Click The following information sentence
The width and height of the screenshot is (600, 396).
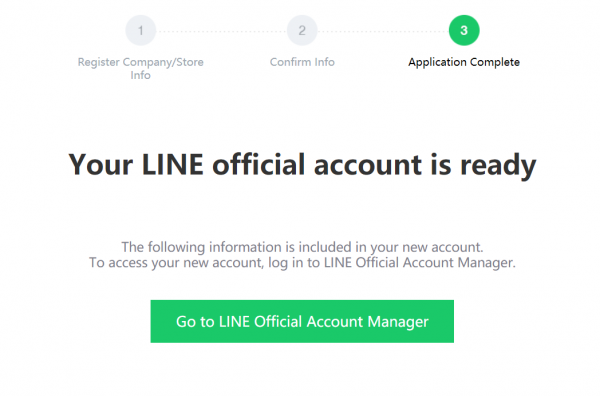pyautogui.click(x=302, y=247)
